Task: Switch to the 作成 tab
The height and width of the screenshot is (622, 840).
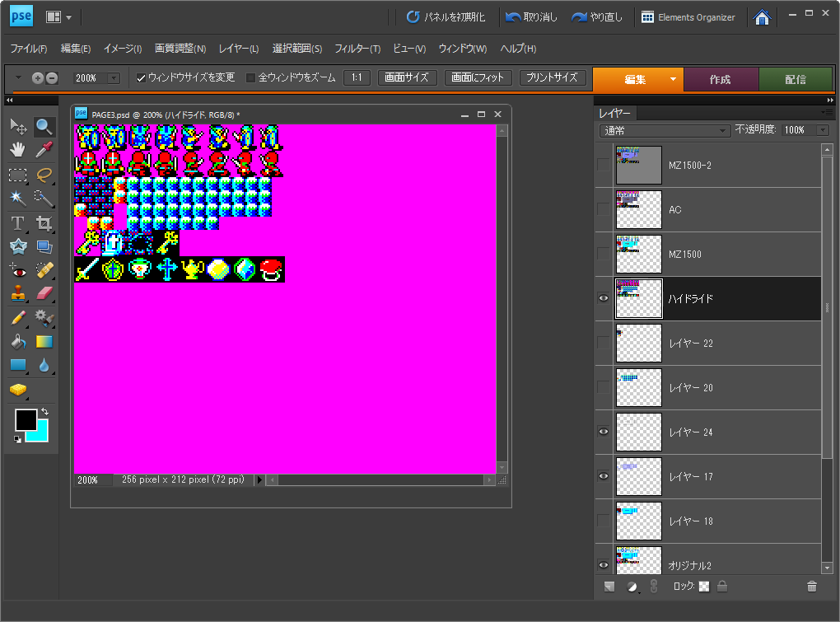Action: tap(721, 79)
